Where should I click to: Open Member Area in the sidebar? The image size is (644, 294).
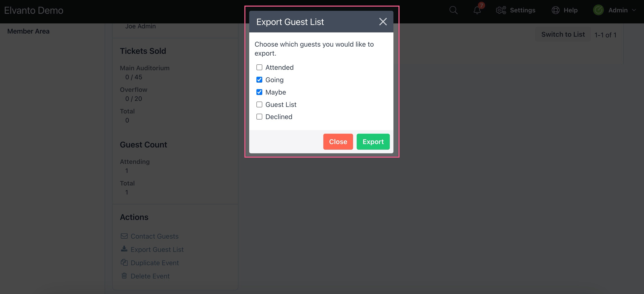coord(28,31)
